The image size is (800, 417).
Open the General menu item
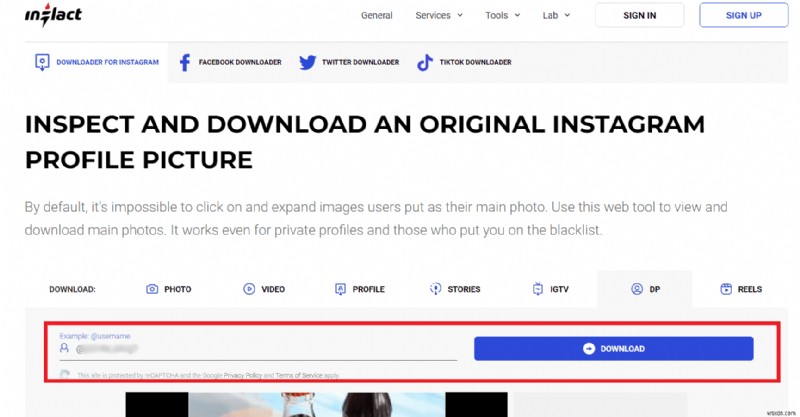[x=377, y=15]
